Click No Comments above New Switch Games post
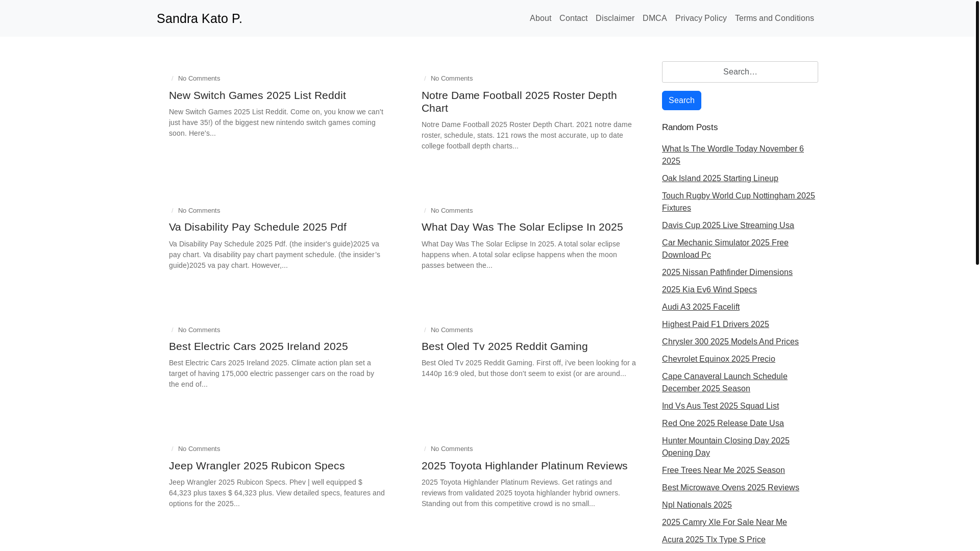The width and height of the screenshot is (980, 551). coord(199,79)
